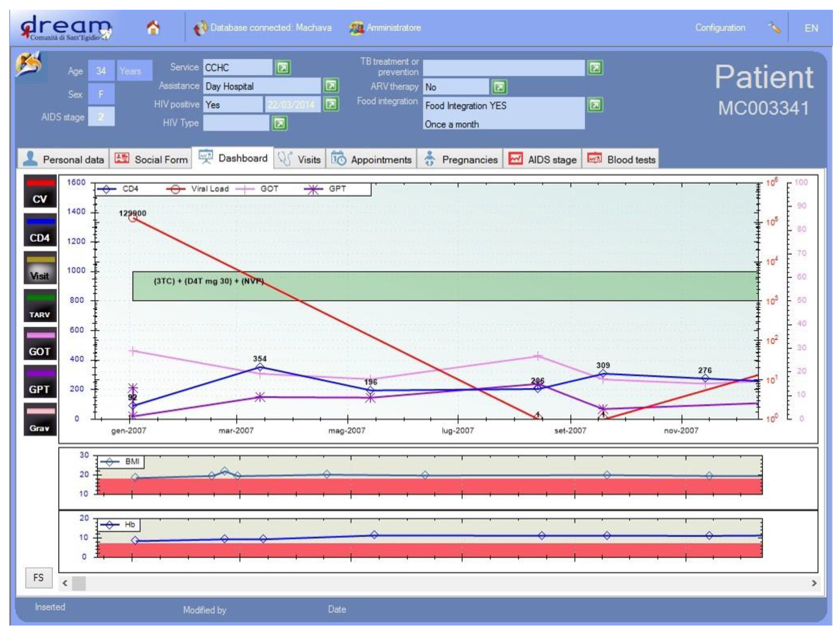Viewport: 840px width, 637px height.
Task: Click the EN language button
Action: [x=811, y=28]
